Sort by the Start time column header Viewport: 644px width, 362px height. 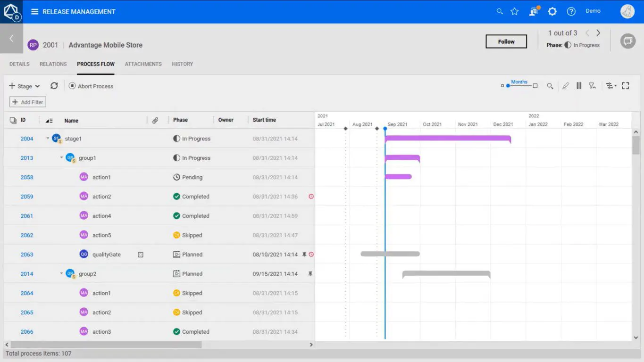tap(264, 120)
